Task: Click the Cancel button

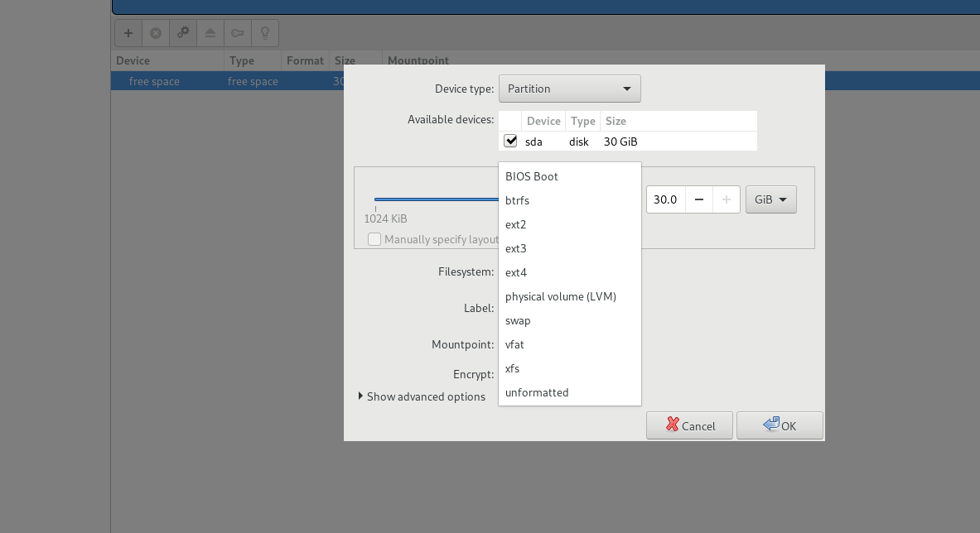Action: [x=689, y=425]
